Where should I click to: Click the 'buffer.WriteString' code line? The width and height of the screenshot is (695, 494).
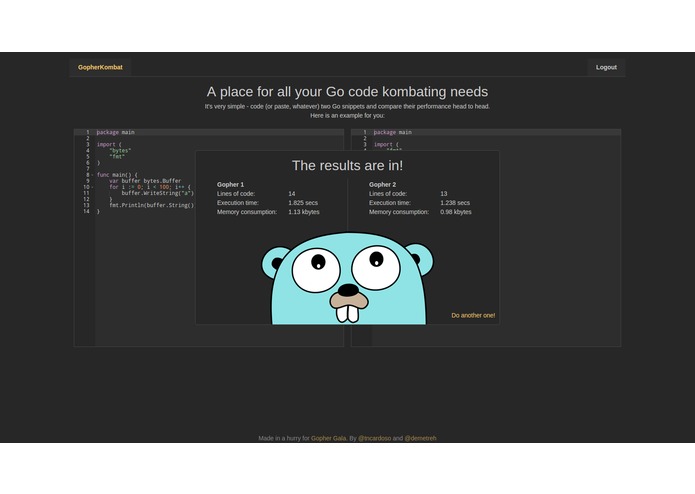tap(158, 193)
